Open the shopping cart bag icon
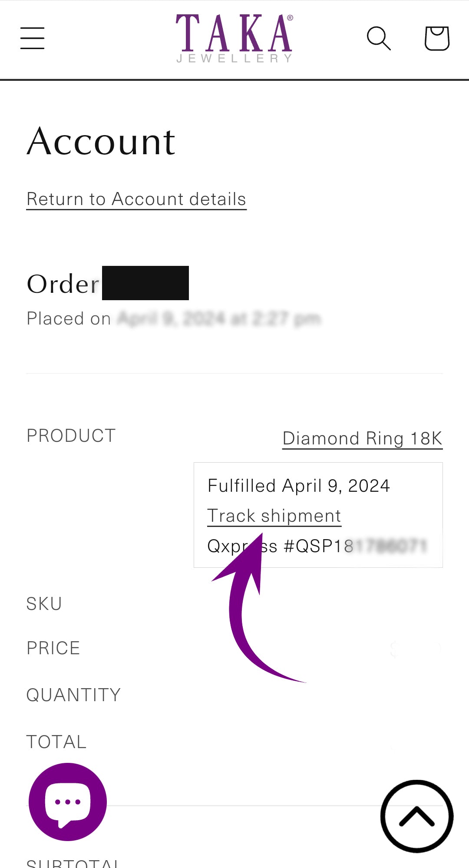The height and width of the screenshot is (868, 469). click(x=436, y=38)
